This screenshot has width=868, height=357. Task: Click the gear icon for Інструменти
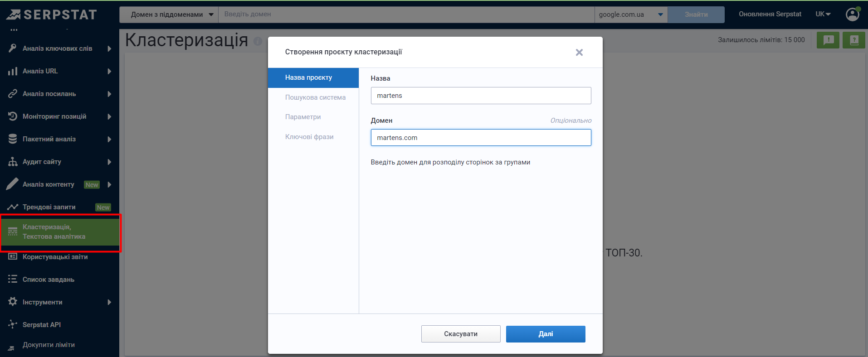pyautogui.click(x=13, y=302)
